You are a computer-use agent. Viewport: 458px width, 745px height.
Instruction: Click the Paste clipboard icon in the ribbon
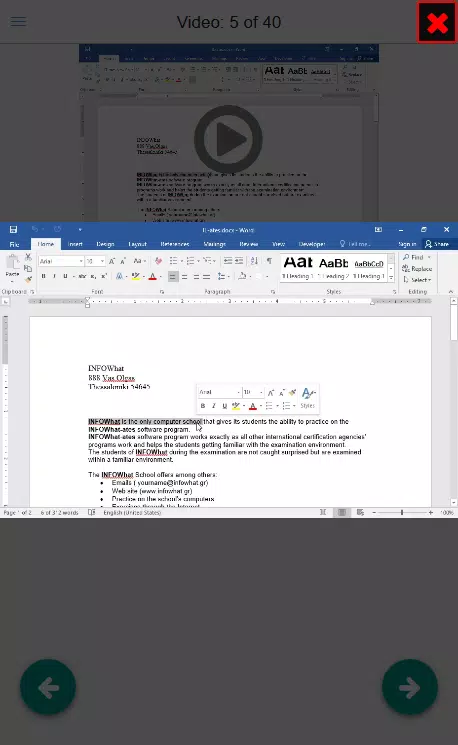click(x=12, y=263)
